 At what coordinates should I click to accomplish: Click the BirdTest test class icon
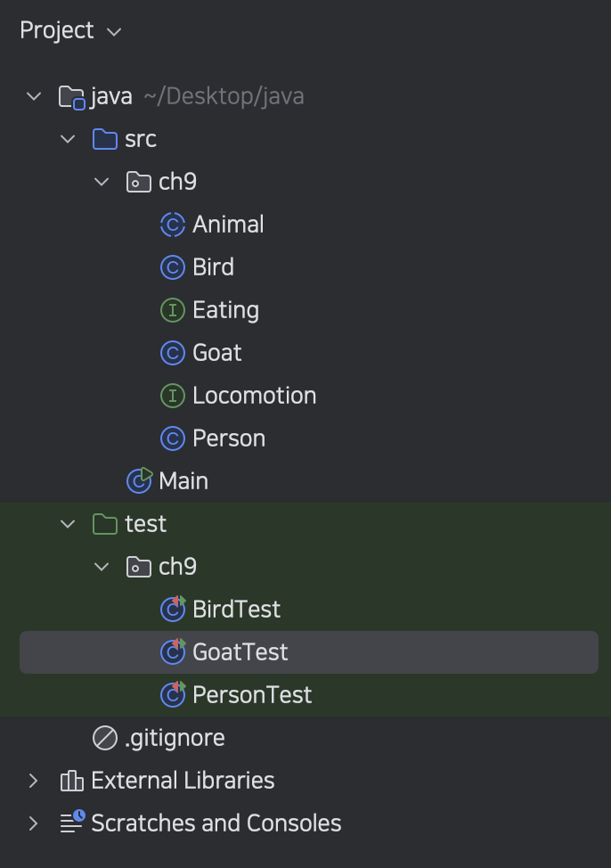172,610
